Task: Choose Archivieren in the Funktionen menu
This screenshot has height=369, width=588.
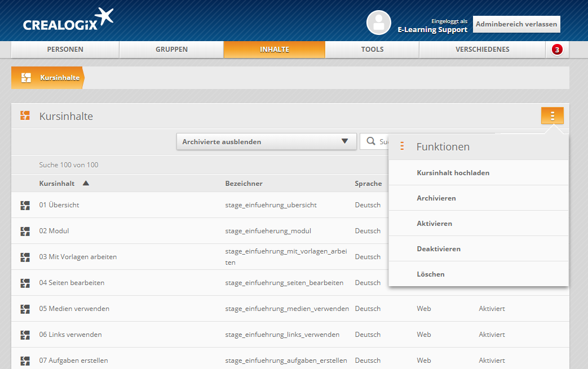Action: pyautogui.click(x=436, y=198)
